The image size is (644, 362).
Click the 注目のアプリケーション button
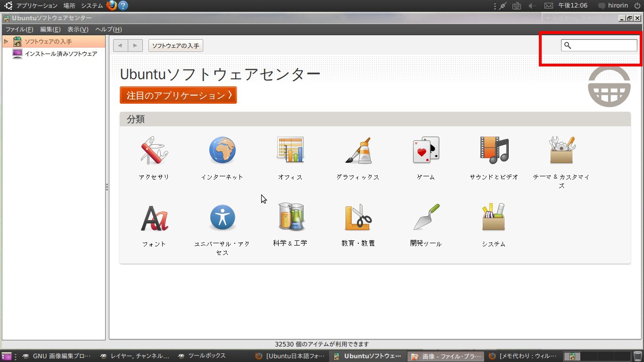(178, 95)
